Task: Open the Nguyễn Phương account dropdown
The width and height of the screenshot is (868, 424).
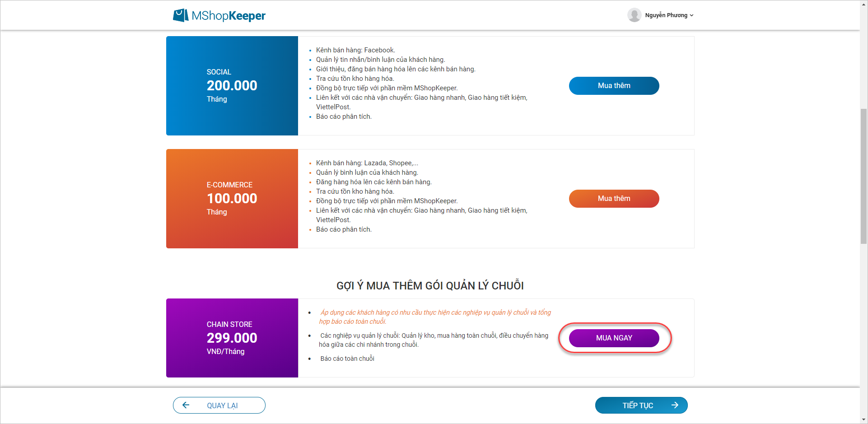Action: click(x=661, y=15)
